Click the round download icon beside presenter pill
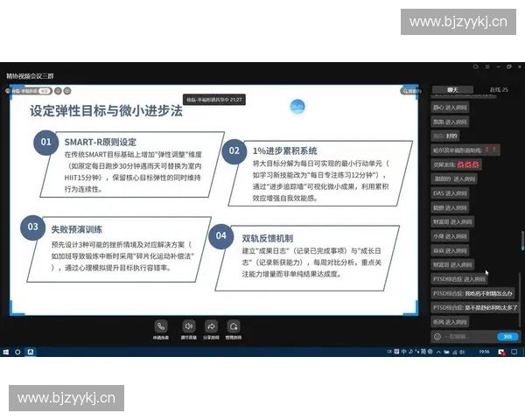 (x=58, y=91)
